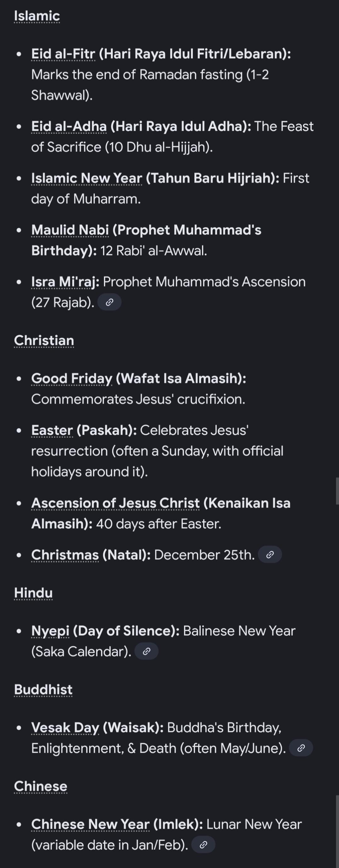Open the Vesak Day link

[65, 728]
